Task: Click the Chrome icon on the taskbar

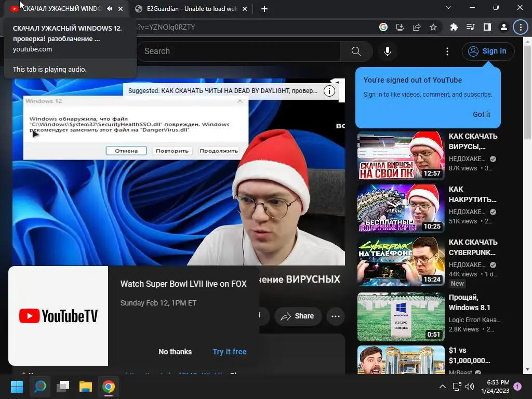Action: (109, 387)
